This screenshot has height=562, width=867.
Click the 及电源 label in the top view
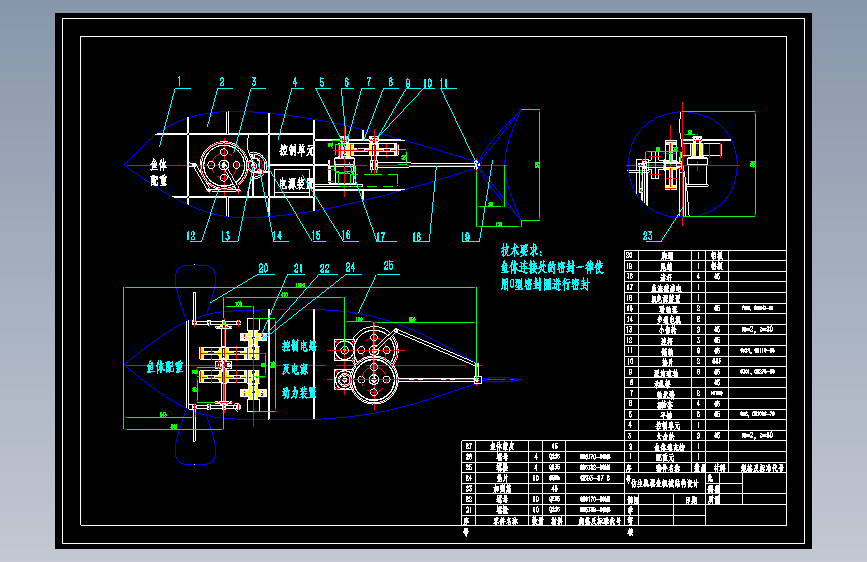pos(295,369)
